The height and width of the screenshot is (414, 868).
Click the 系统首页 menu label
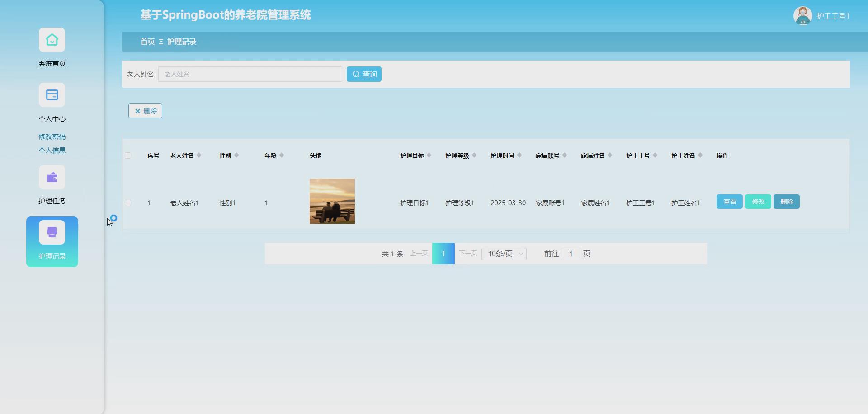pos(52,63)
